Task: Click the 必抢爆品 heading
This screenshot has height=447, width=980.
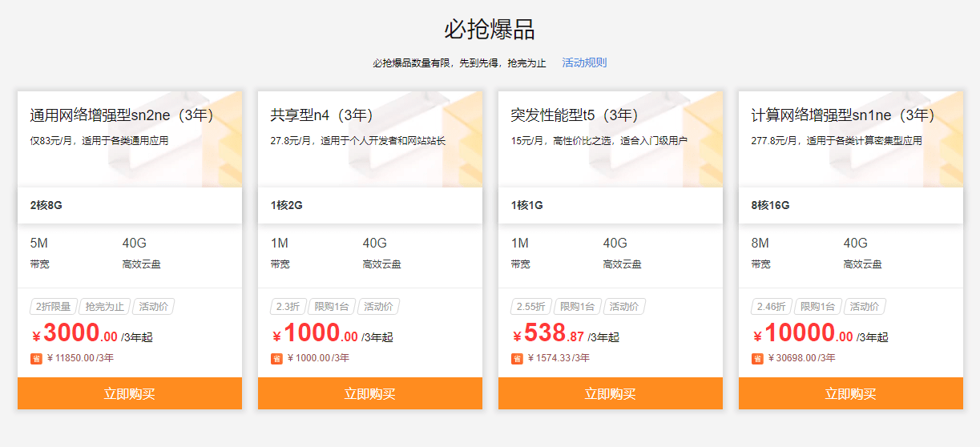Action: [490, 29]
